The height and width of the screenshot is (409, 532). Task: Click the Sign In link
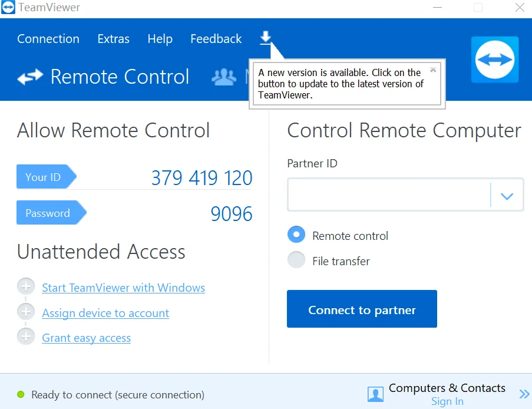tap(447, 401)
